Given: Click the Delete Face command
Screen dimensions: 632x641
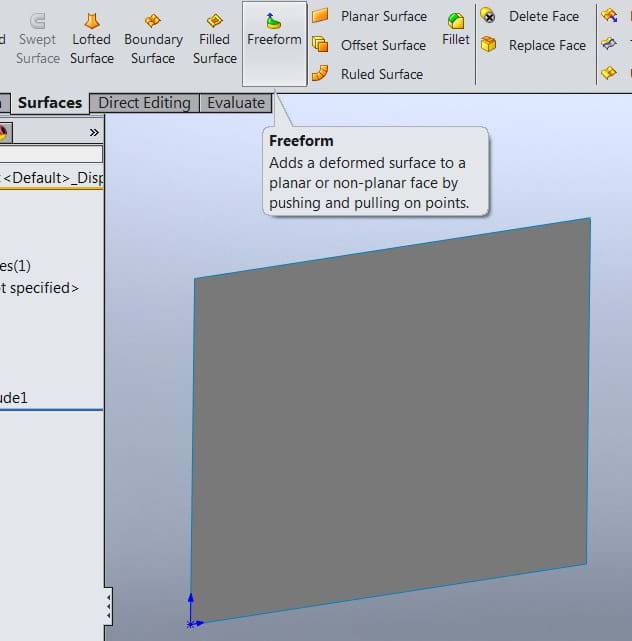Looking at the screenshot, I should tap(532, 16).
